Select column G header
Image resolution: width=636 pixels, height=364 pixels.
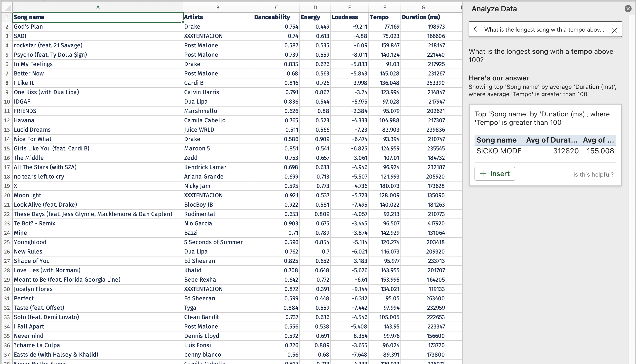[423, 7]
